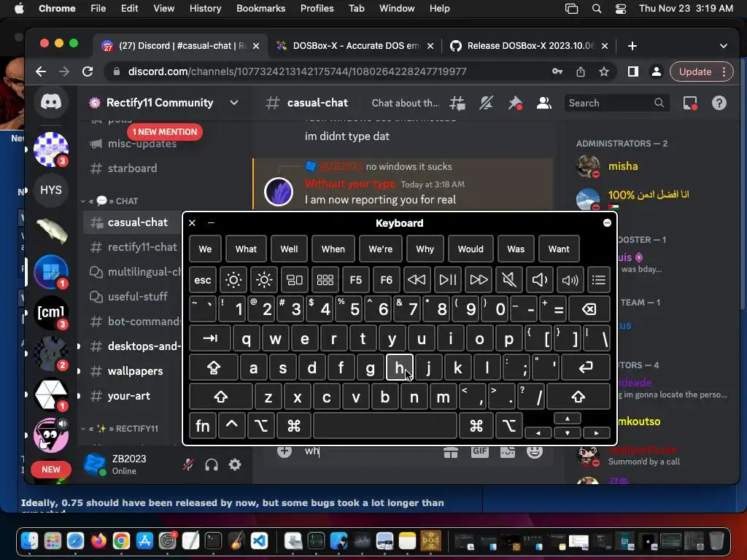Screen dimensions: 747x560
Task: Open the starboard channel
Action: click(x=132, y=168)
